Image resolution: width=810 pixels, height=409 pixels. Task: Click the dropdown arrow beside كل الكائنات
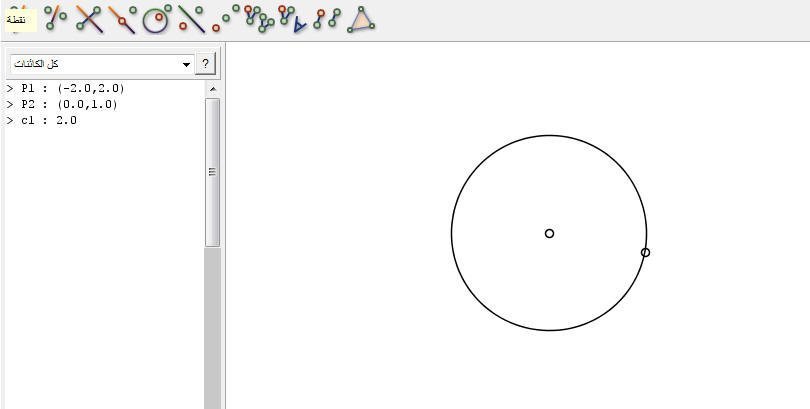186,65
